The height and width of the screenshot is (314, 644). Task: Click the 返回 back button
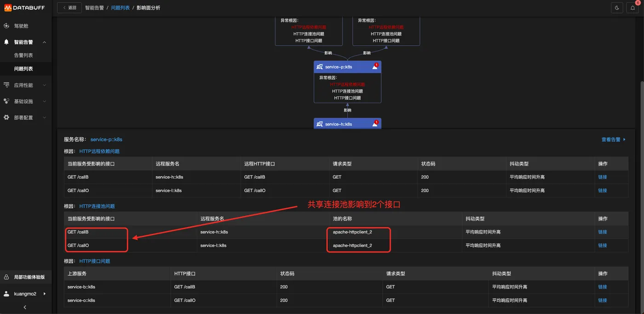coord(69,8)
